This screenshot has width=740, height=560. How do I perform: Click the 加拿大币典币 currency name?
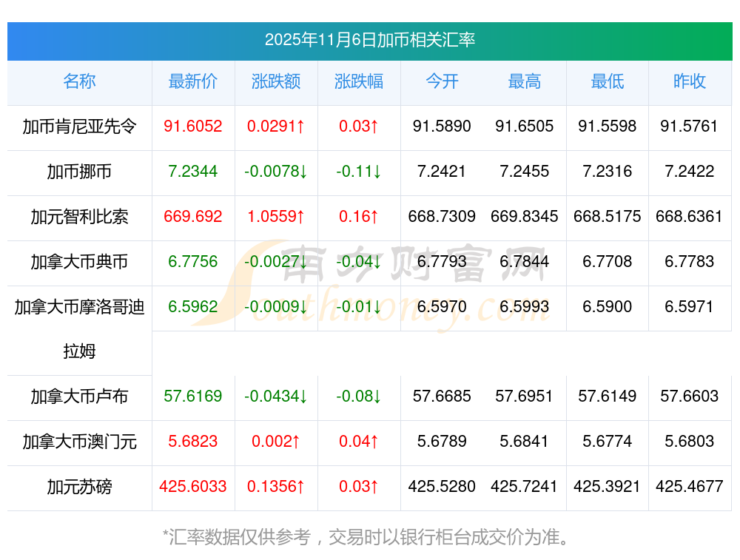tap(79, 262)
